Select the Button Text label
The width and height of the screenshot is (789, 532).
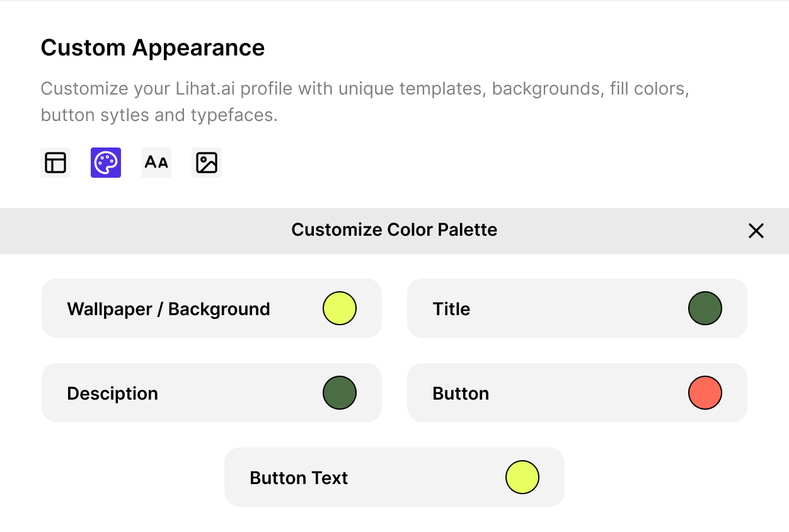299,478
